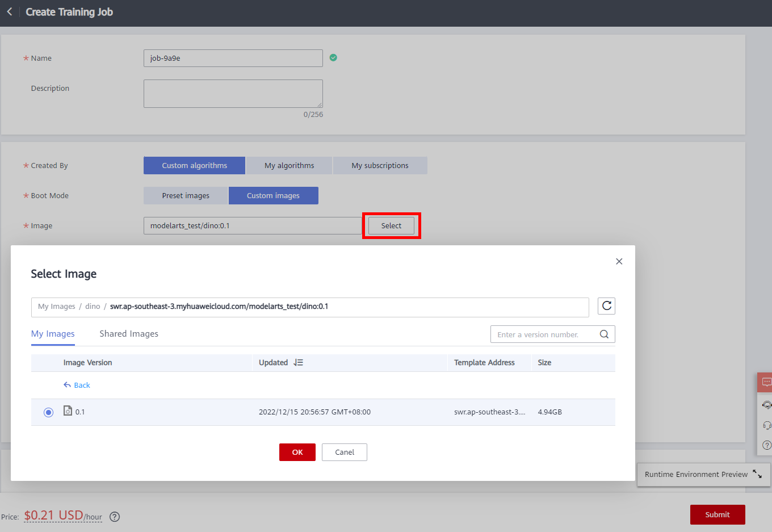
Task: Select My subscriptions for Created By
Action: 380,165
